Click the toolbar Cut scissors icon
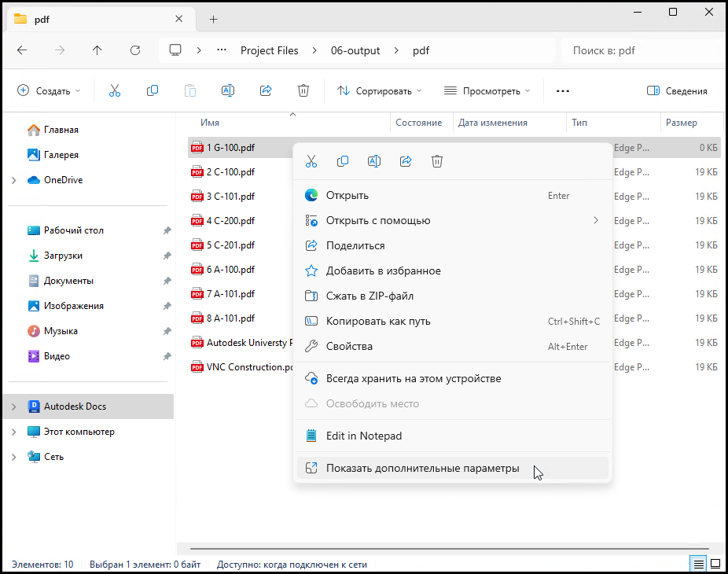 [115, 90]
